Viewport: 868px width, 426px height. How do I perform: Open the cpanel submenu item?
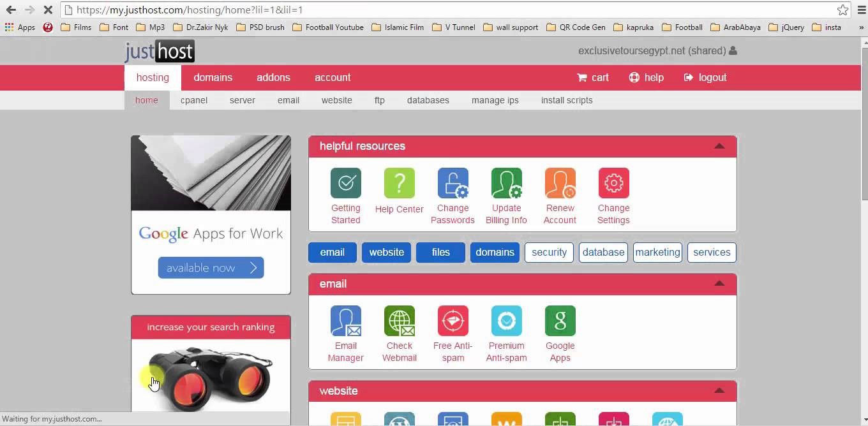(x=194, y=100)
